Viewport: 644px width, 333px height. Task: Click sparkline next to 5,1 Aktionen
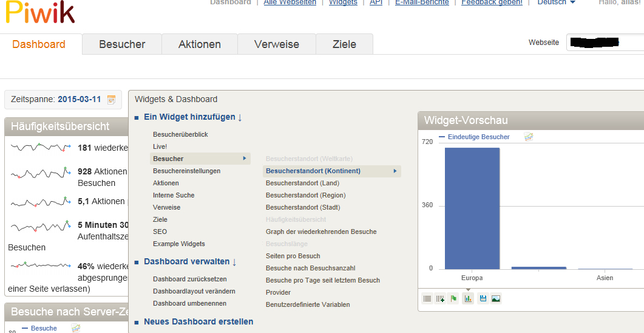[x=40, y=202]
